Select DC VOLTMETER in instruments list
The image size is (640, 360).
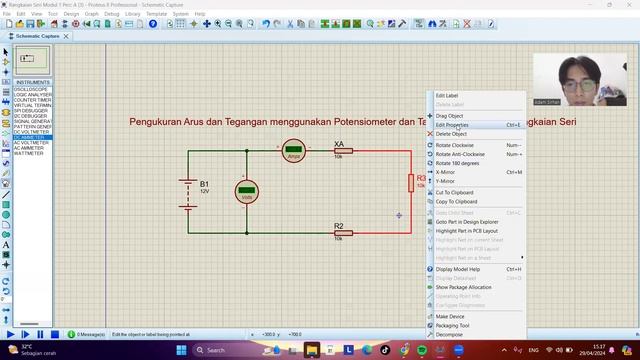tap(33, 132)
